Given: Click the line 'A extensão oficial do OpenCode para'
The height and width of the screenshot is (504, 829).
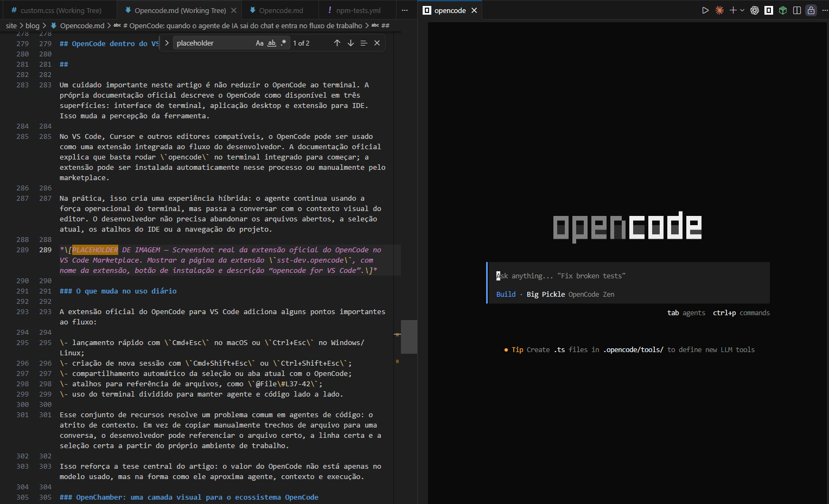Looking at the screenshot, I should 222,317.
